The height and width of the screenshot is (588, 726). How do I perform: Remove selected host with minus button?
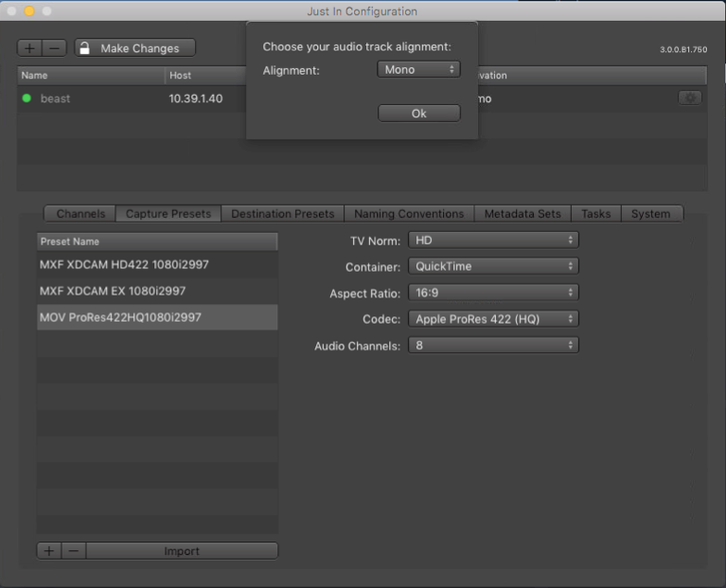[x=55, y=48]
